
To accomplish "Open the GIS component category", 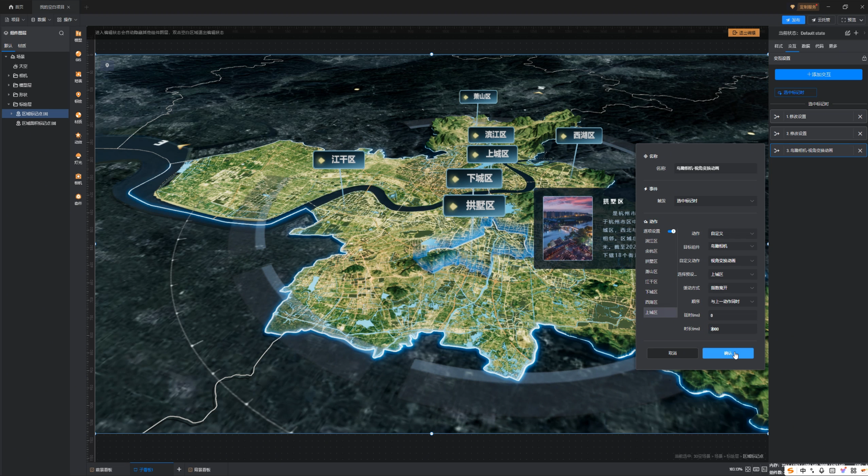I will pos(78,56).
